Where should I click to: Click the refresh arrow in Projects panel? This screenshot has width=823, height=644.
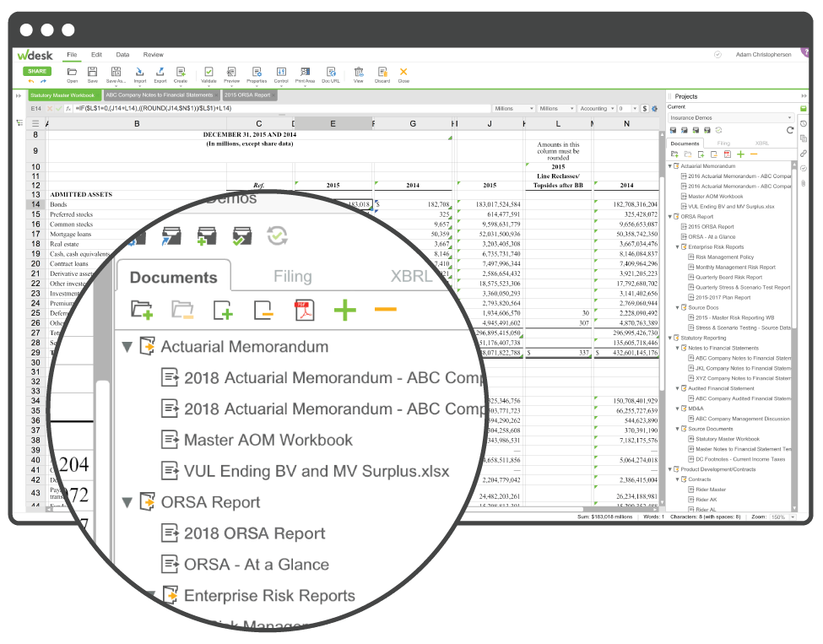(x=790, y=130)
